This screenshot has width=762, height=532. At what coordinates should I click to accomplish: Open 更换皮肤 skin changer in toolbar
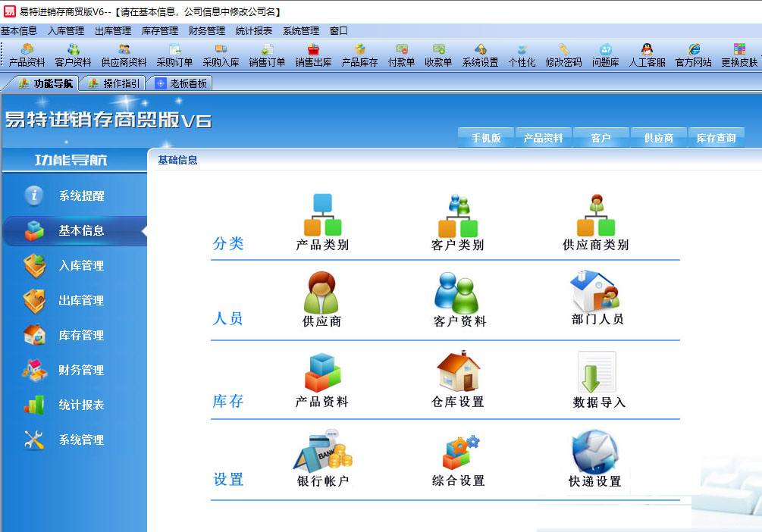(739, 55)
